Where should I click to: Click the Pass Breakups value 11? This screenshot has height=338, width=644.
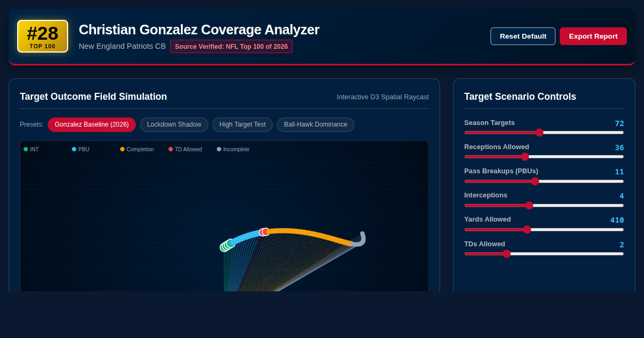619,172
